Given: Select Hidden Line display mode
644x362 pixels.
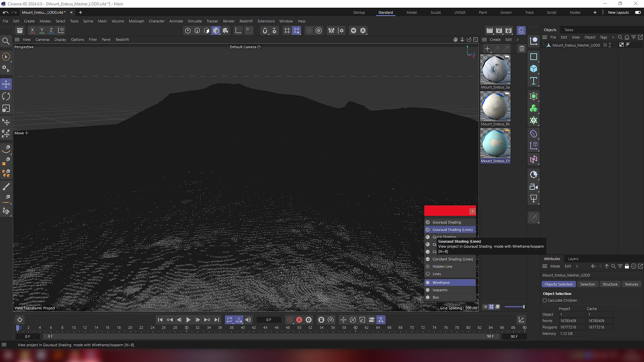Looking at the screenshot, I should [x=450, y=266].
